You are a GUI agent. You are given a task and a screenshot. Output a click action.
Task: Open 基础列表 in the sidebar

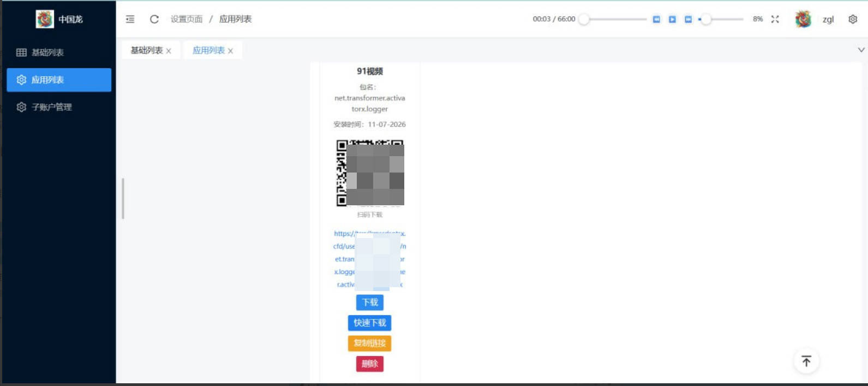point(59,52)
